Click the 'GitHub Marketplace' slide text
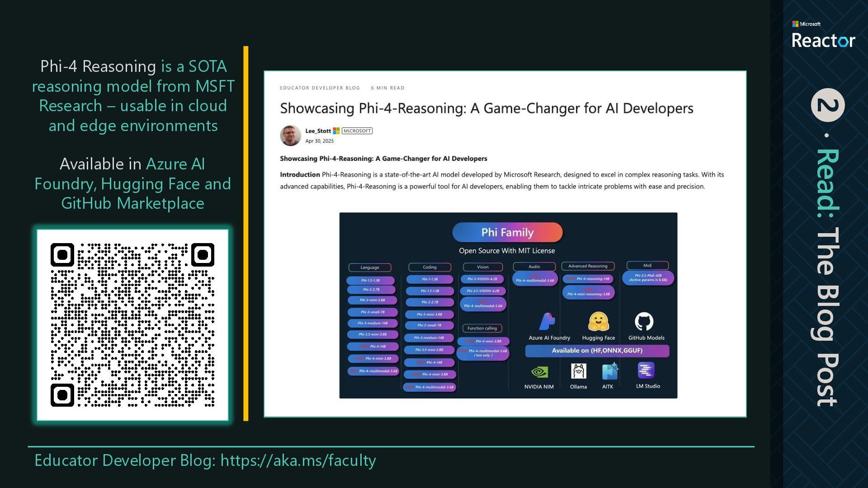 132,204
